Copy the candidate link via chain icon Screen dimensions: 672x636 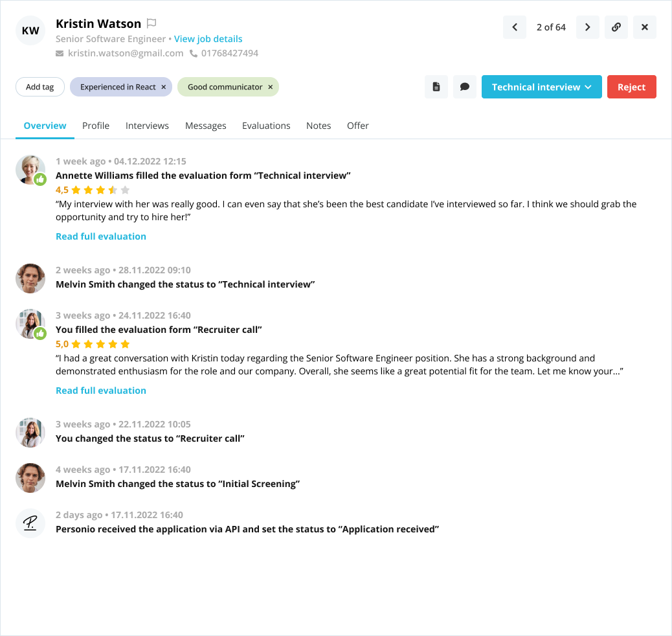pyautogui.click(x=616, y=27)
